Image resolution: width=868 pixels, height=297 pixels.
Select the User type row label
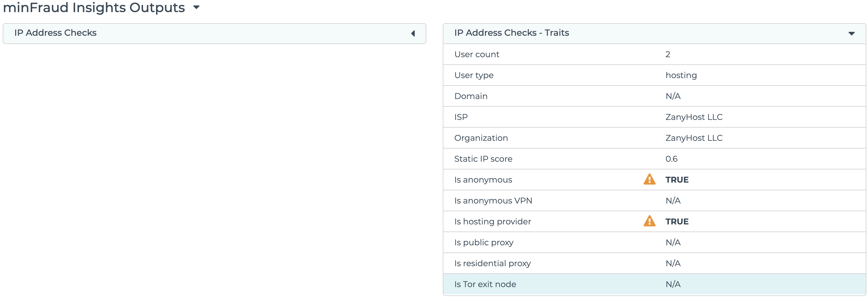pos(473,75)
